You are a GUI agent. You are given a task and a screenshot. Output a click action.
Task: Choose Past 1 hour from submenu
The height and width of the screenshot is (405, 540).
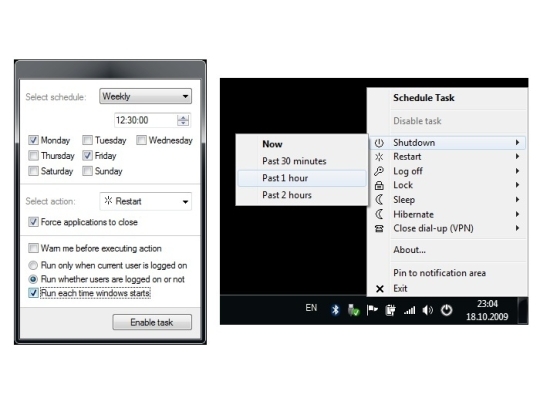coord(302,178)
